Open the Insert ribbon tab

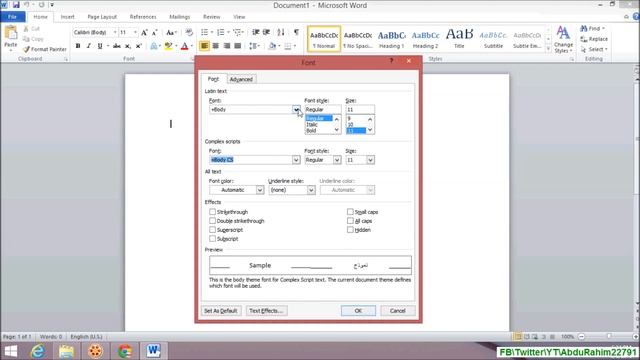(67, 17)
